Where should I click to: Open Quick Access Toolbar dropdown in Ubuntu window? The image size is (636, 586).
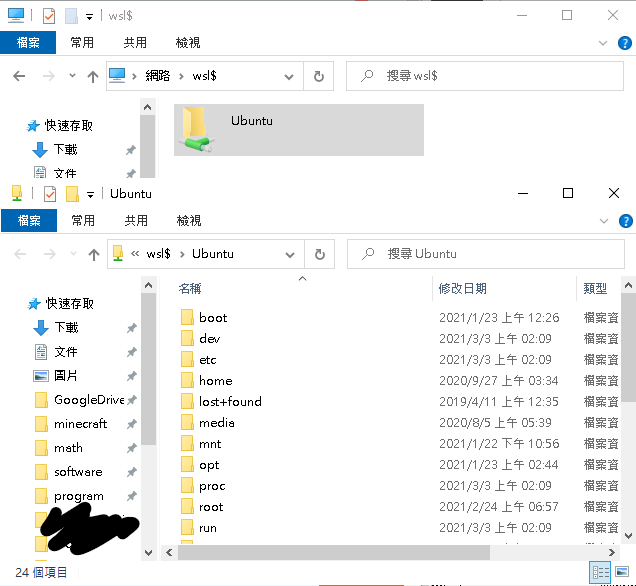pyautogui.click(x=90, y=195)
